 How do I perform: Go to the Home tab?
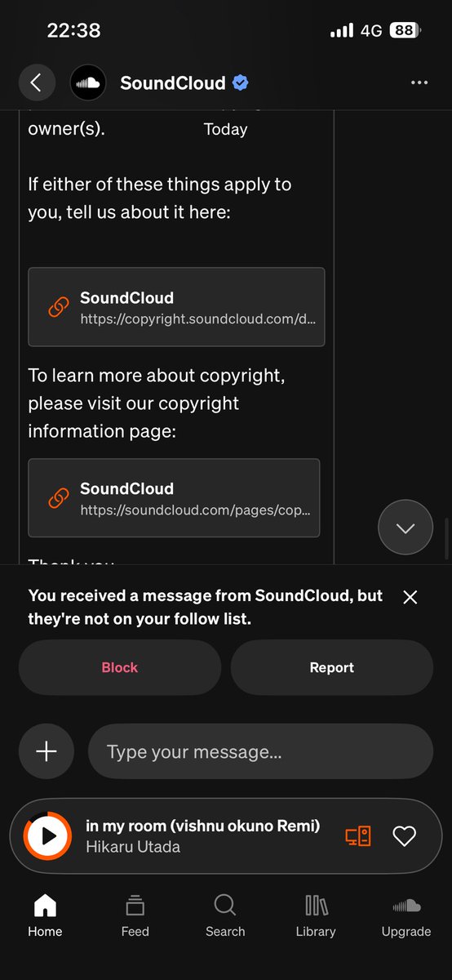tap(45, 915)
